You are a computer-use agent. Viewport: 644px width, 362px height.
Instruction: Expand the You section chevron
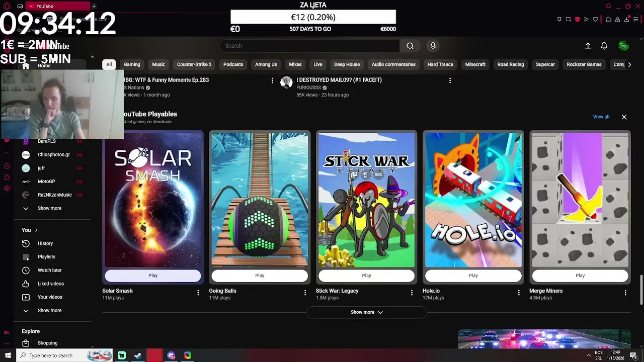click(x=36, y=230)
